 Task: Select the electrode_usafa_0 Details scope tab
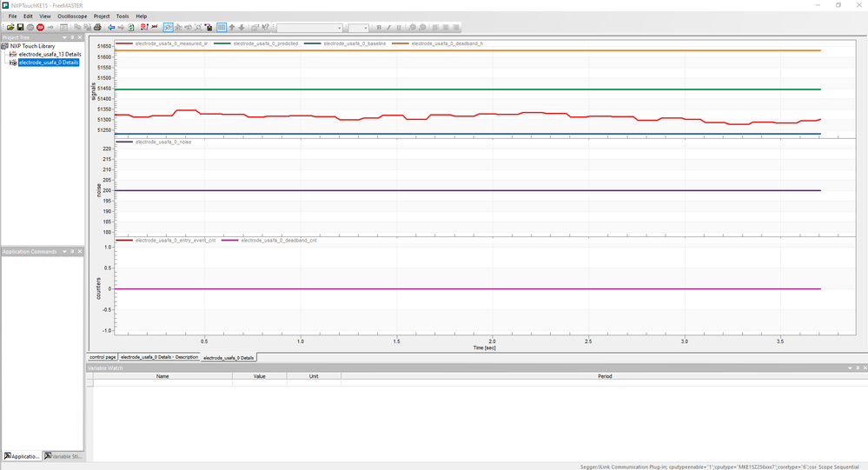[229, 358]
